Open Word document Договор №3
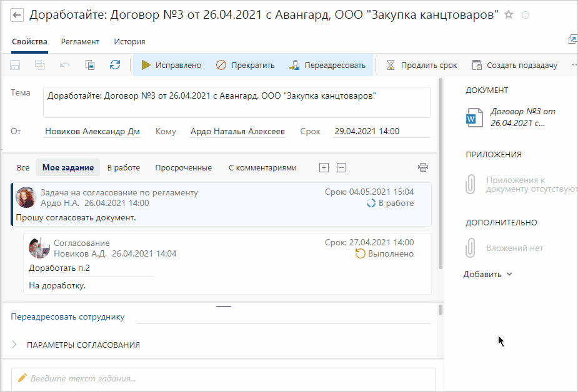 472,117
